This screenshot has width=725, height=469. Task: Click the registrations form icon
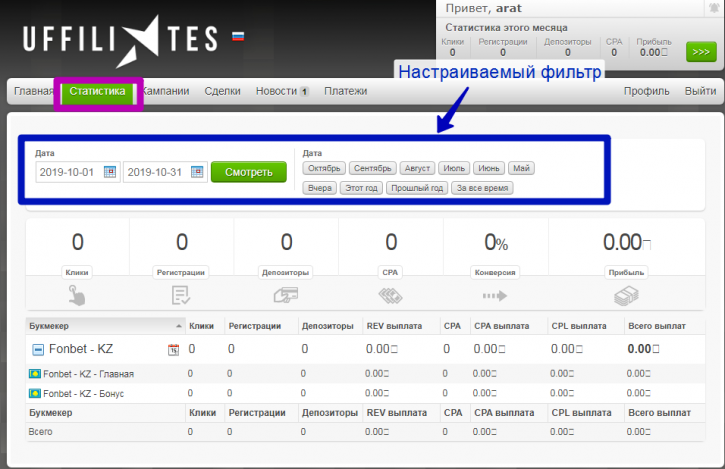(x=181, y=295)
